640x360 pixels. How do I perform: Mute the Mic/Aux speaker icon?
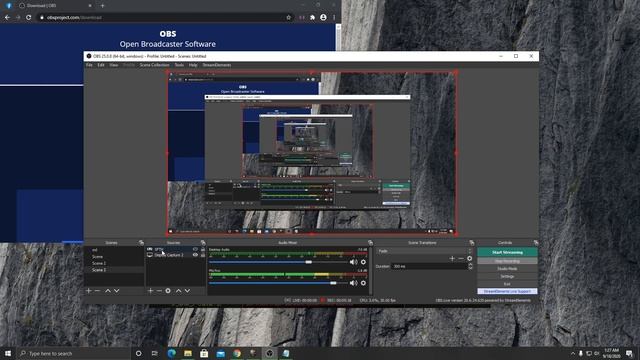coord(353,283)
